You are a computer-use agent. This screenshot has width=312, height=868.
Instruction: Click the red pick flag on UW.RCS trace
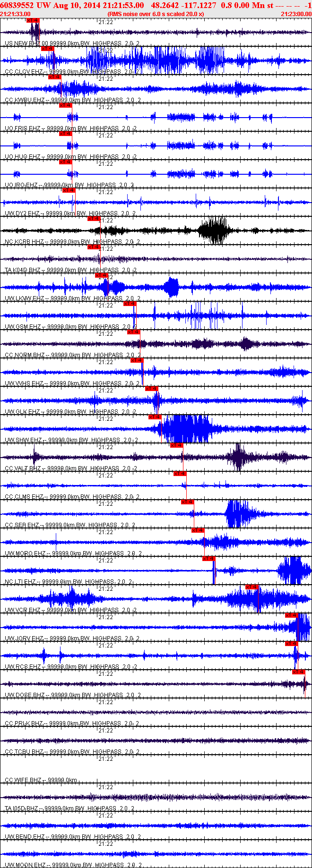click(292, 644)
